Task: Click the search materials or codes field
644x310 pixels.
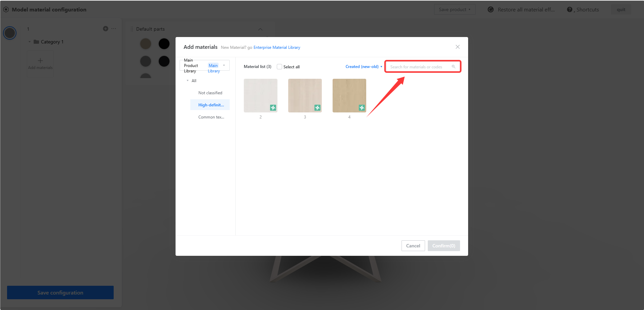Action: pyautogui.click(x=423, y=67)
